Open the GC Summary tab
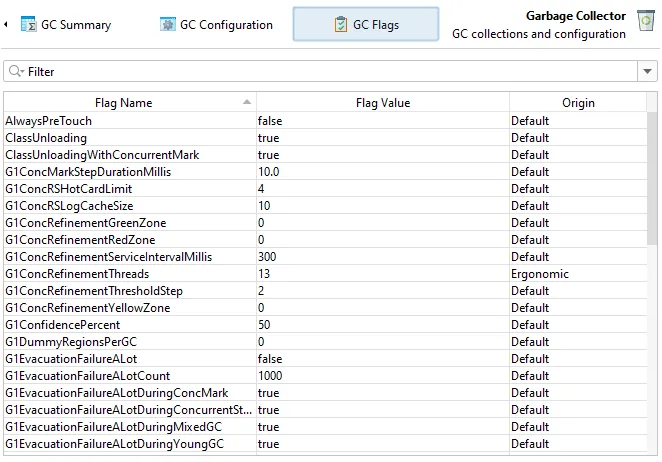The width and height of the screenshot is (662, 462). 66,24
